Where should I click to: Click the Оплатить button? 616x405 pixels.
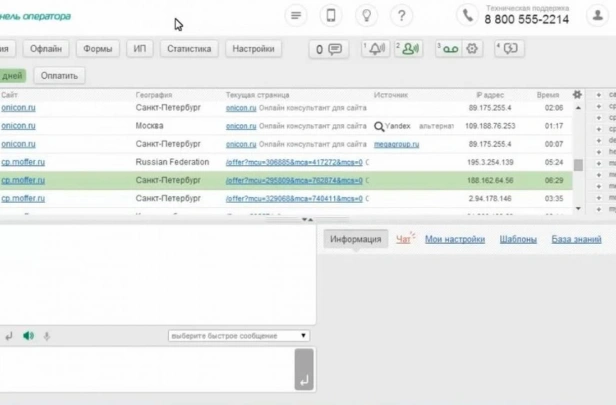(59, 75)
